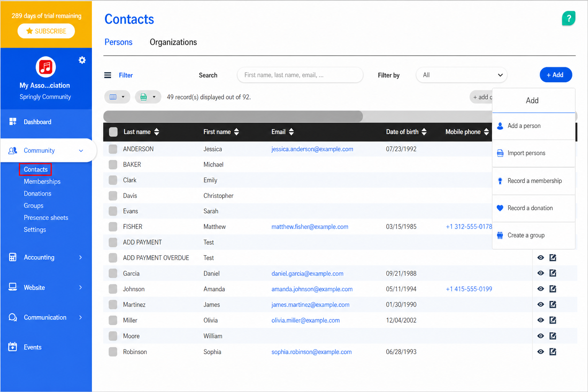Open Donations in the sidebar

[38, 194]
